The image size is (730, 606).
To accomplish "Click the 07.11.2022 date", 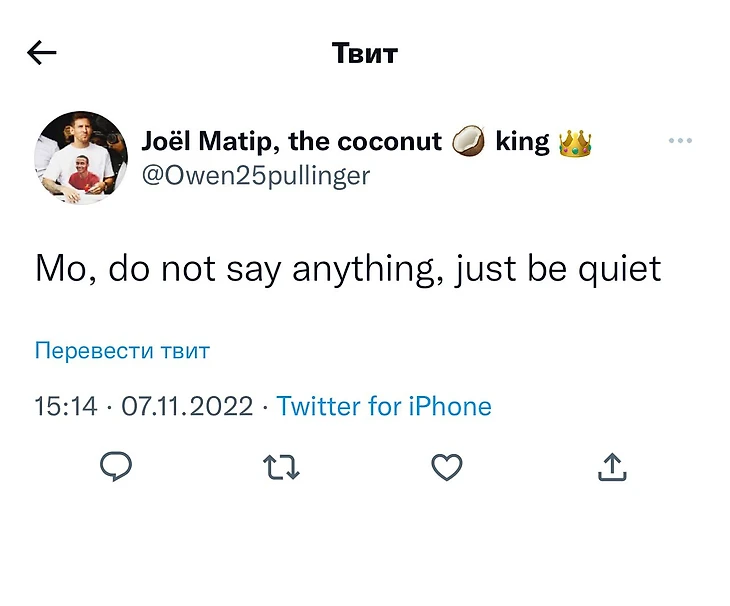I will click(187, 406).
